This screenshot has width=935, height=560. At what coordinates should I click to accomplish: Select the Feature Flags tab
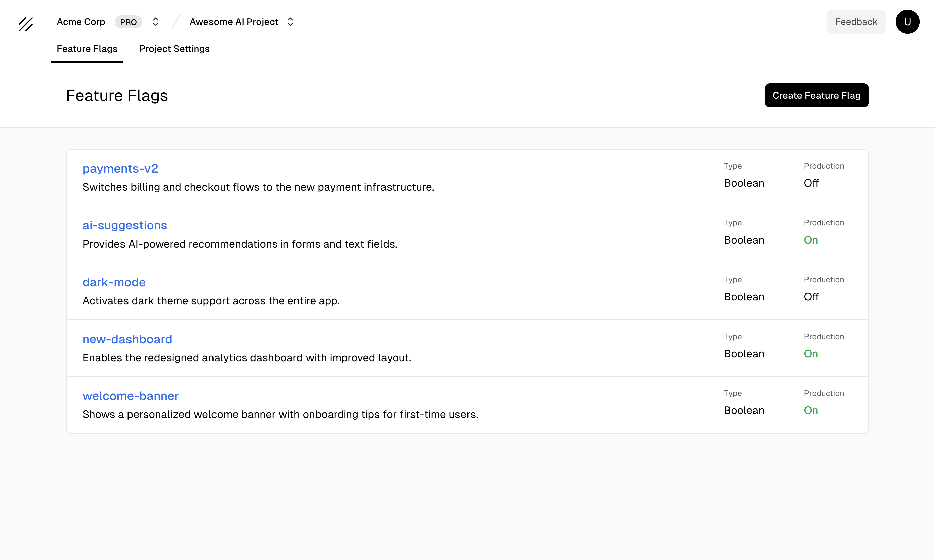87,49
